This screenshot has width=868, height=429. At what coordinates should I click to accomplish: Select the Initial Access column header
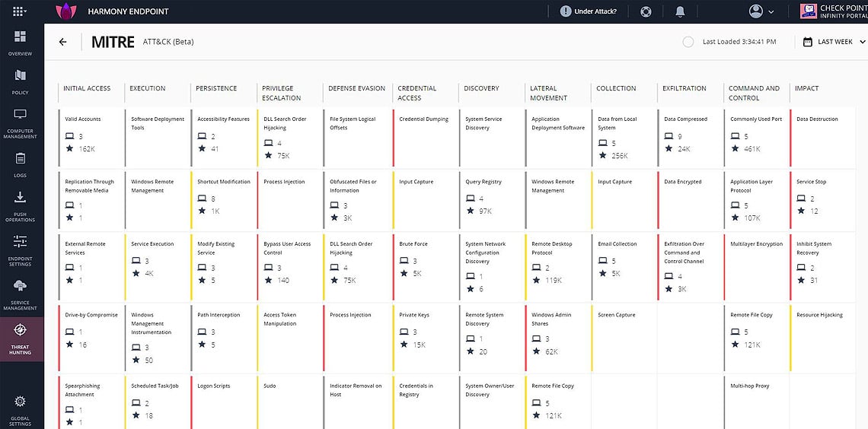87,88
